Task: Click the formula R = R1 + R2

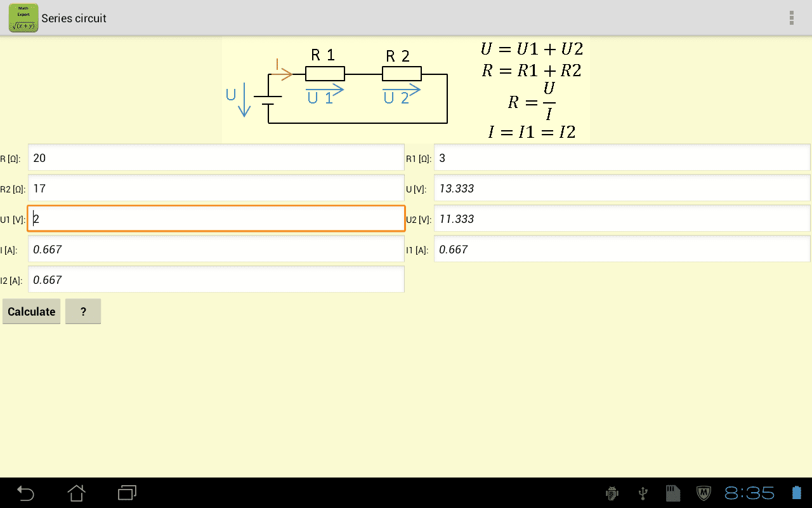Action: pyautogui.click(x=532, y=70)
